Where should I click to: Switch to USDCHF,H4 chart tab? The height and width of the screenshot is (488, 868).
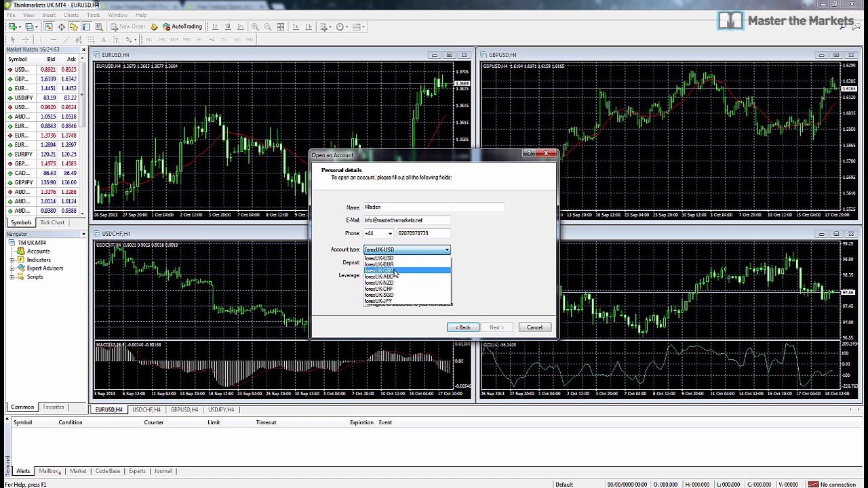coord(146,410)
